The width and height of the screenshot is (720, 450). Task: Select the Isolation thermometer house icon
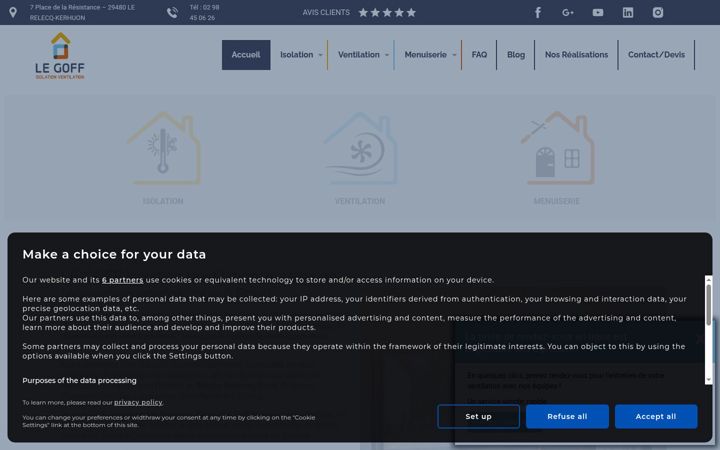coord(163,148)
